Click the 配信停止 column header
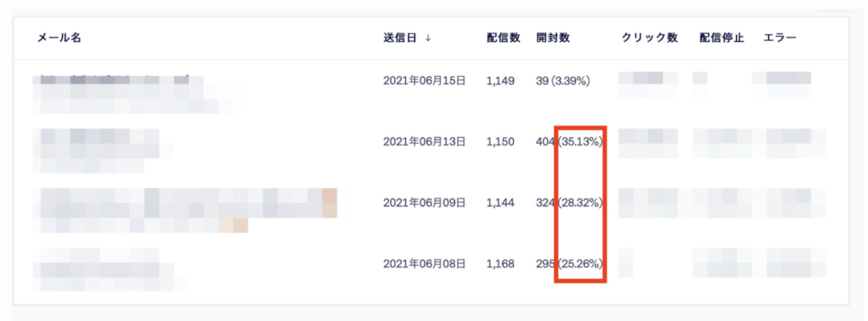868x321 pixels. [722, 38]
